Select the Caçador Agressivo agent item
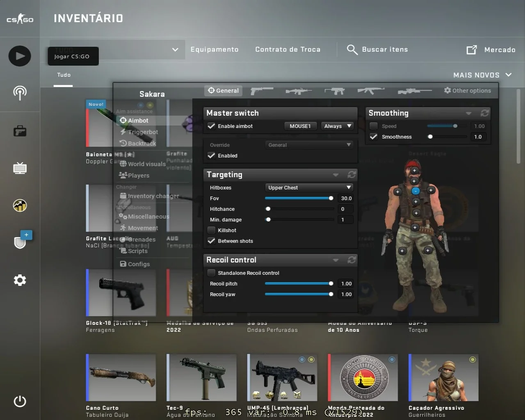The height and width of the screenshot is (420, 525). (x=443, y=386)
